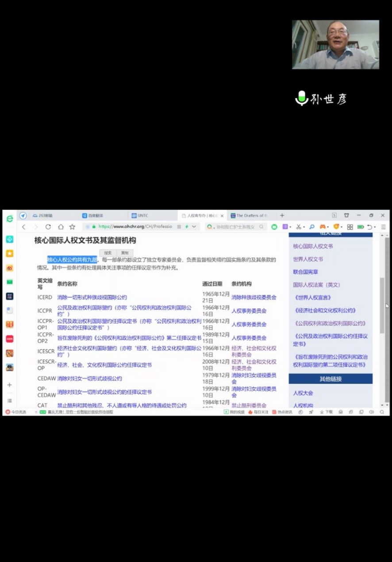Open the 《经济社会和文化权利公约》 link

point(325,310)
